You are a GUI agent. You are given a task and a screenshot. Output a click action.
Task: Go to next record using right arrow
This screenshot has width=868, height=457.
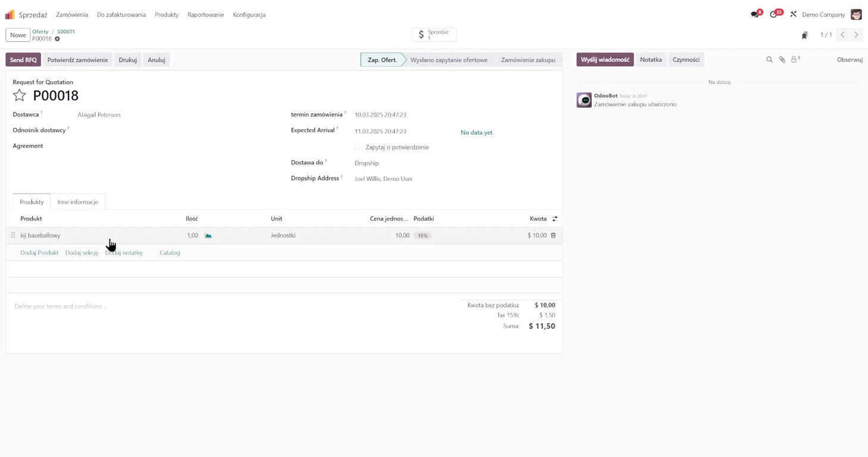(856, 35)
